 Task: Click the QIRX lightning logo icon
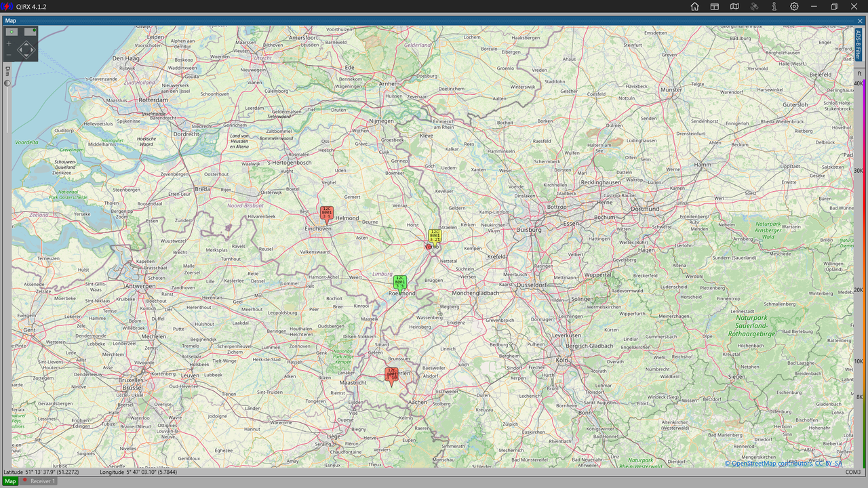point(7,7)
